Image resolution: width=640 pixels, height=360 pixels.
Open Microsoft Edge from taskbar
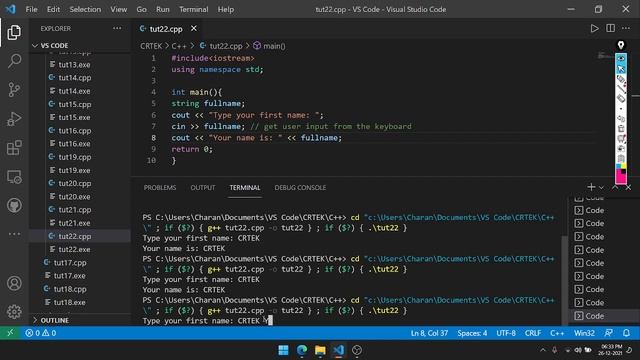[302, 350]
